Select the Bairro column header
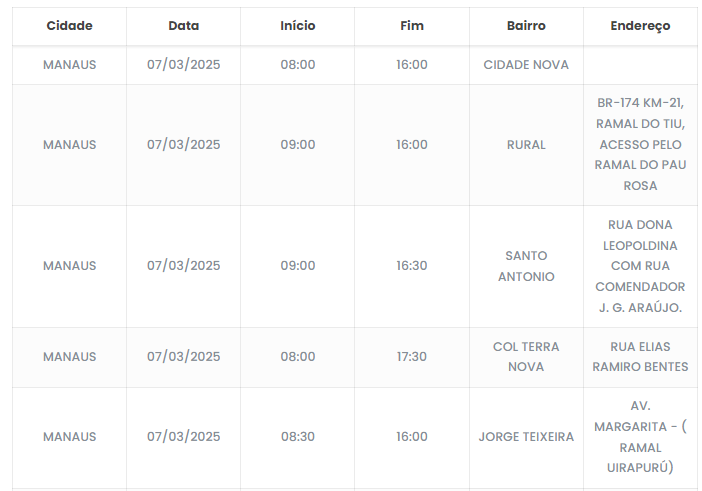702x491 pixels. click(x=526, y=26)
